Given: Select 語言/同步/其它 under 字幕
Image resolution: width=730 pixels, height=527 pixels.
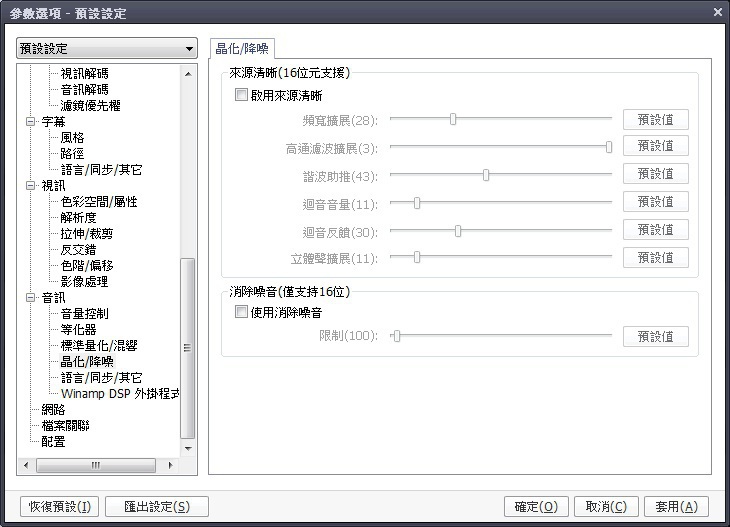Looking at the screenshot, I should coord(101,169).
